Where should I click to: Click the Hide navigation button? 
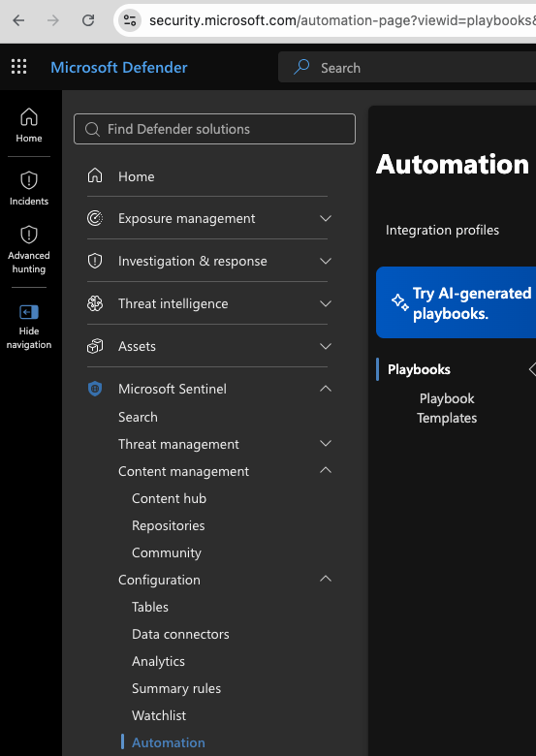click(x=29, y=326)
